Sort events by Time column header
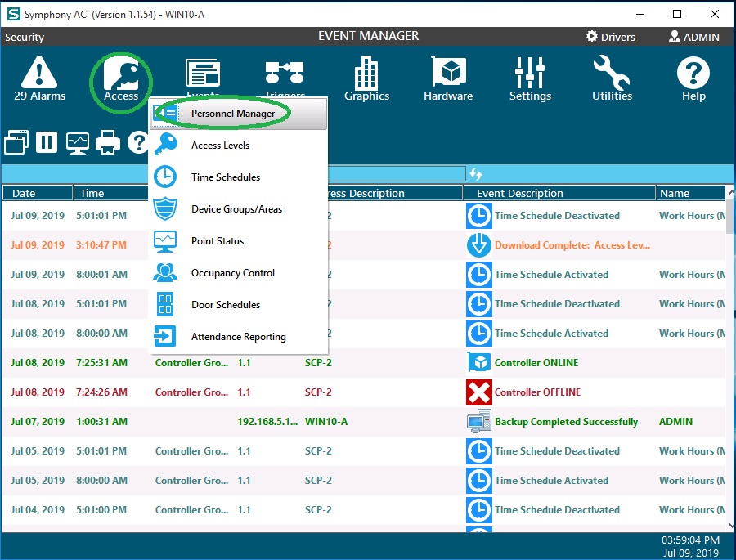 (x=110, y=193)
